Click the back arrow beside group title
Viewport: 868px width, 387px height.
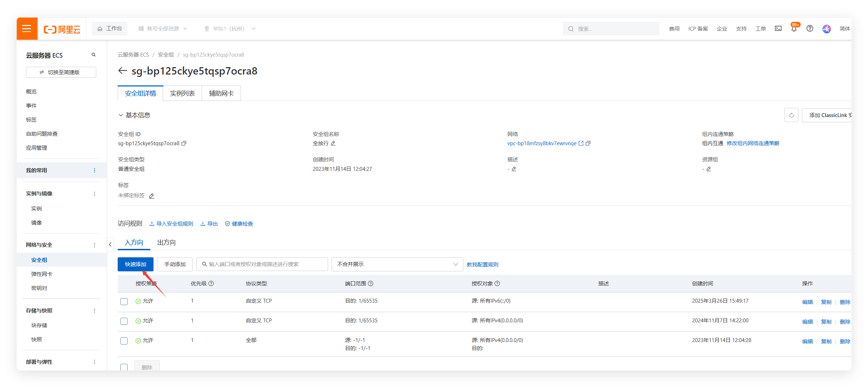point(122,71)
